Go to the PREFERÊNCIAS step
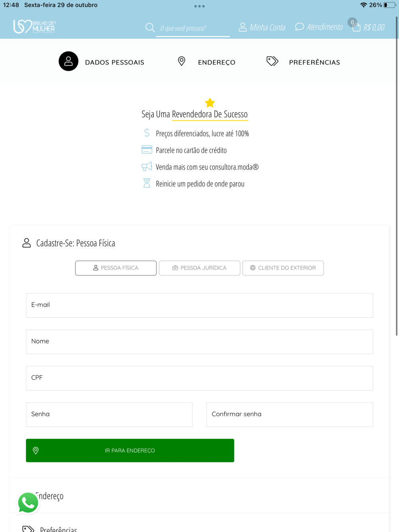This screenshot has height=532, width=399. (x=314, y=62)
